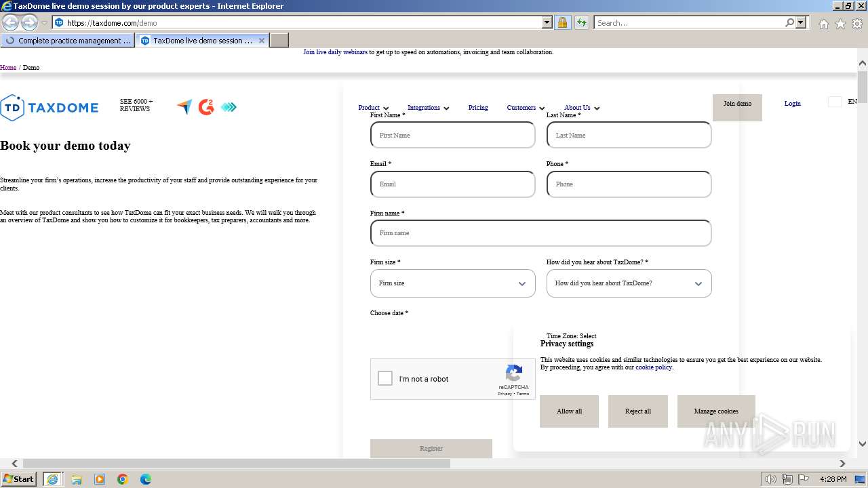Click the Phone input field

tap(629, 184)
